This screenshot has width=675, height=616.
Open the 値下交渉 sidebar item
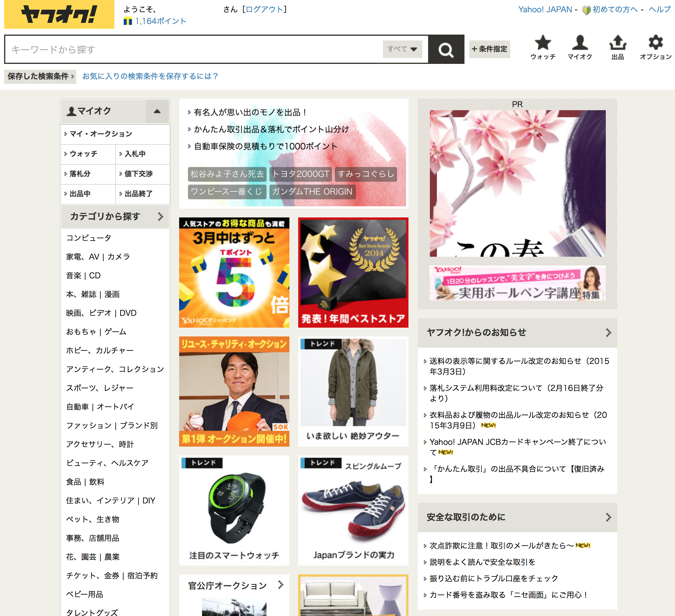click(x=143, y=174)
